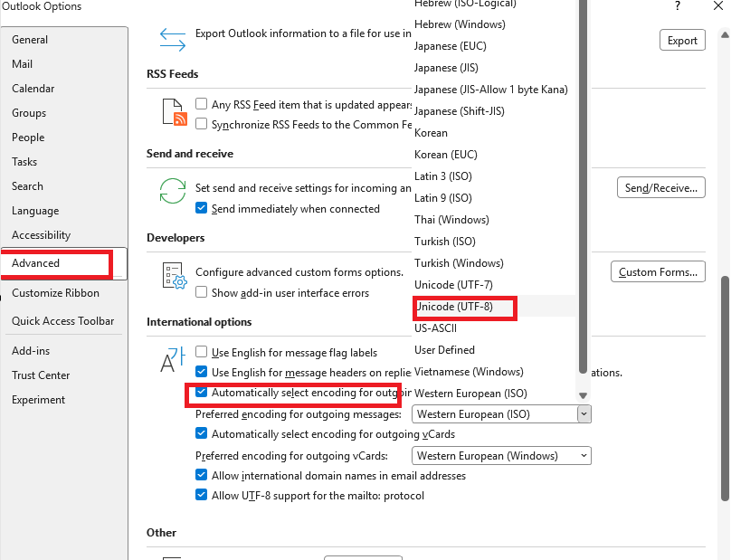Image resolution: width=731 pixels, height=560 pixels.
Task: Click the options pane scroll up arrow
Action: tap(725, 35)
